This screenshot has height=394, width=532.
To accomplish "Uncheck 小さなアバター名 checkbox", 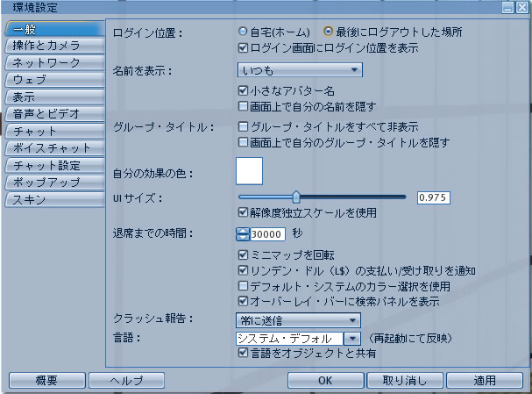I will point(243,90).
